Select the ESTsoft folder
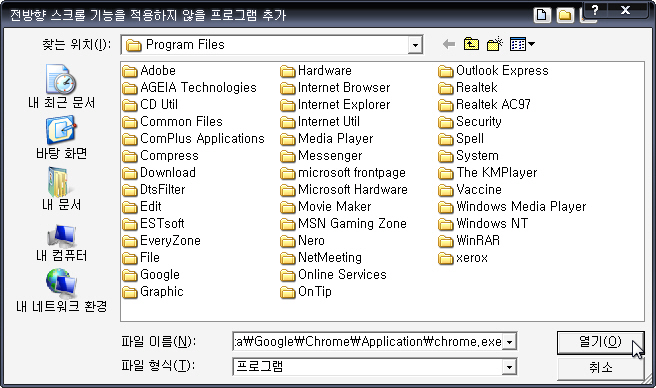 coord(153,224)
